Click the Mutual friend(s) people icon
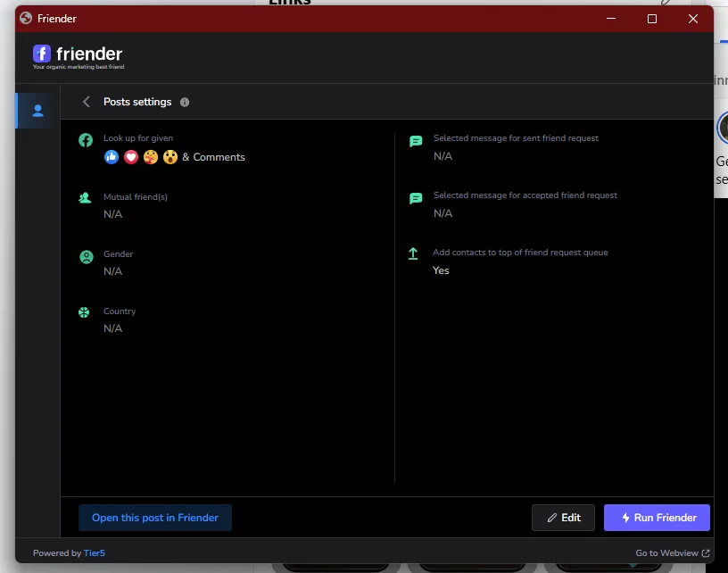Image resolution: width=728 pixels, height=573 pixels. [x=85, y=198]
